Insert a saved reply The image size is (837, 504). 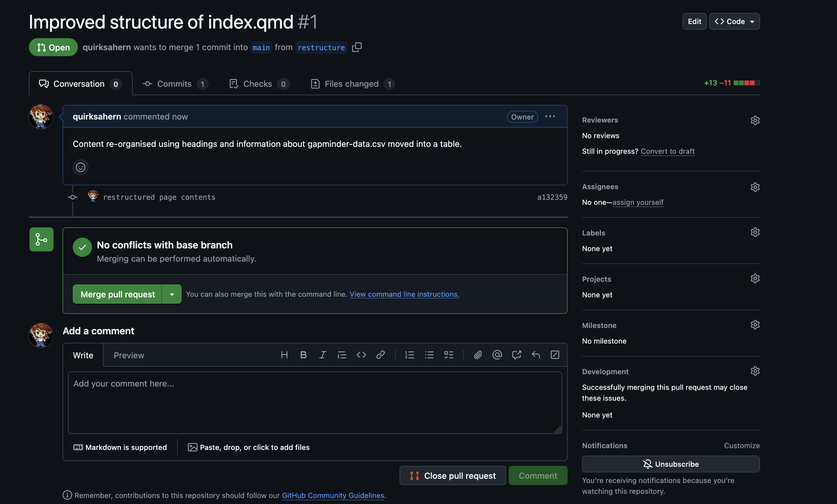(536, 355)
